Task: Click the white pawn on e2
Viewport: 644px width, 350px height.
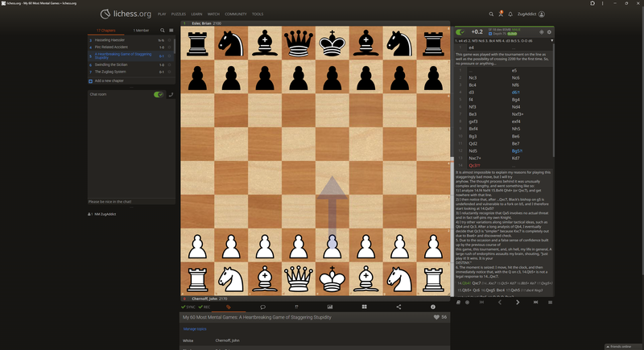Action: tap(332, 245)
